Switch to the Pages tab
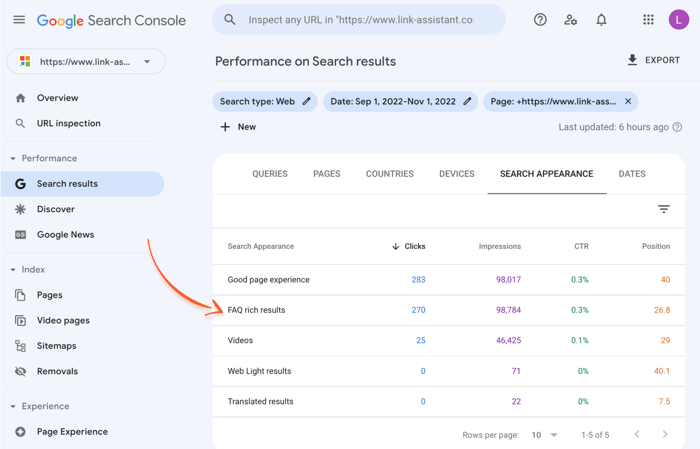 click(327, 174)
